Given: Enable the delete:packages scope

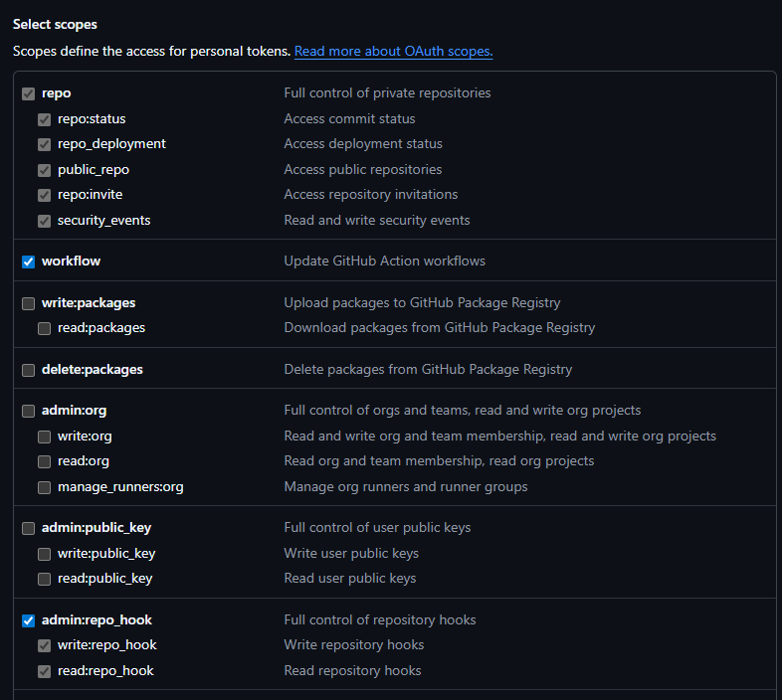Looking at the screenshot, I should point(28,370).
